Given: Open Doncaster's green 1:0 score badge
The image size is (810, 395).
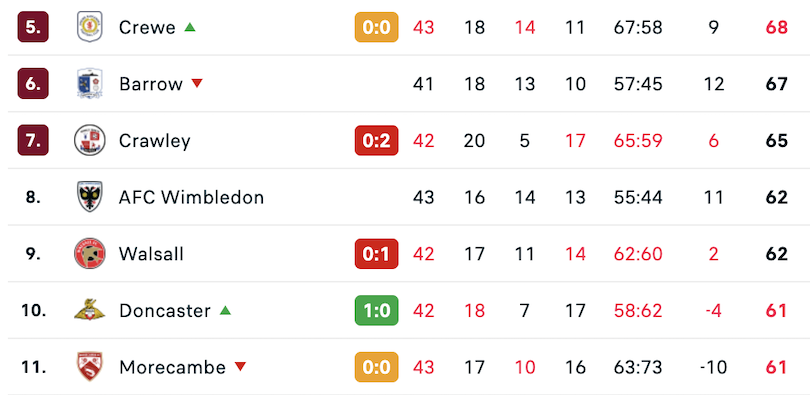Looking at the screenshot, I should (x=377, y=310).
